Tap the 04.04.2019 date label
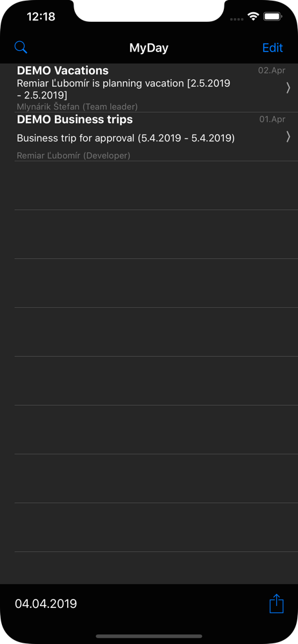This screenshot has width=298, height=644. (46, 604)
